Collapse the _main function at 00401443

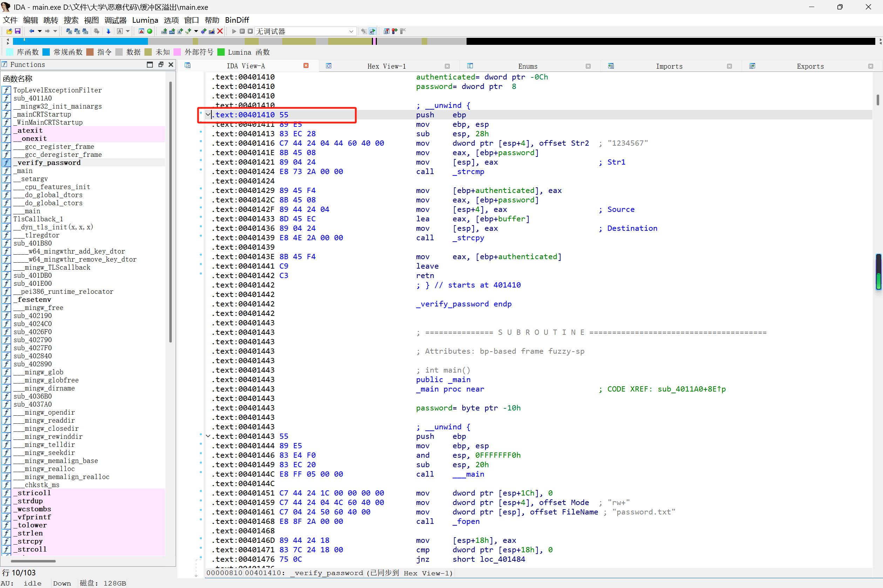208,436
